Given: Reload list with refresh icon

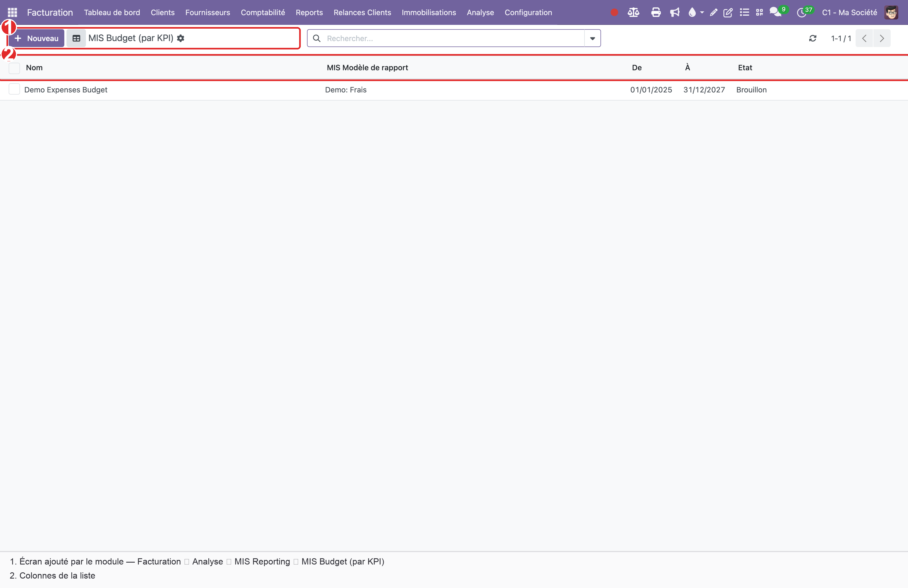Looking at the screenshot, I should tap(813, 38).
